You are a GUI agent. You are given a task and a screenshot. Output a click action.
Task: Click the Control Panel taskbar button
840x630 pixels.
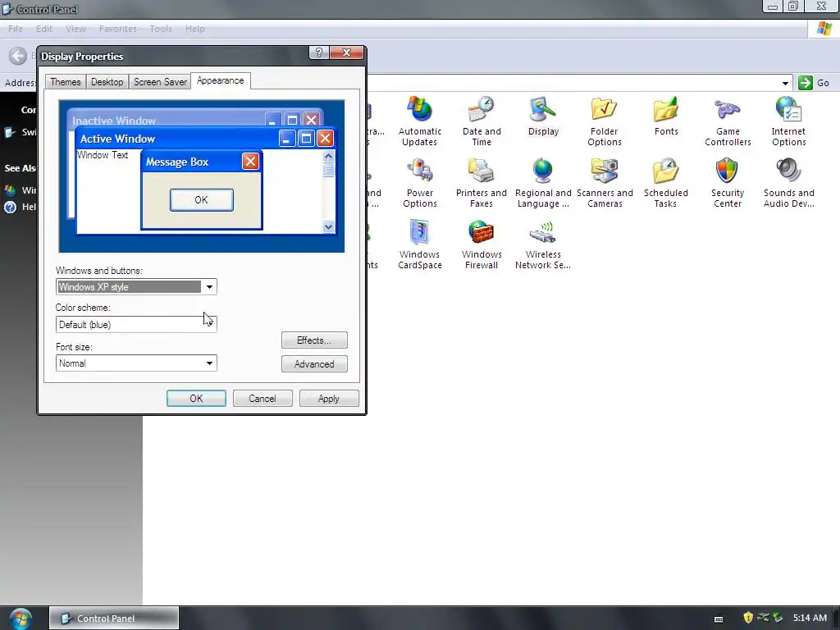coord(114,619)
